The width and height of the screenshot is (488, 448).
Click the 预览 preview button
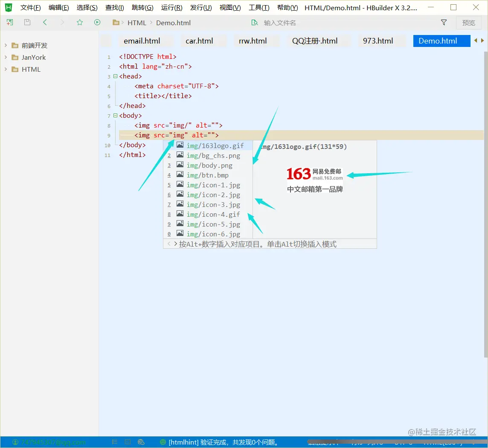click(x=468, y=23)
